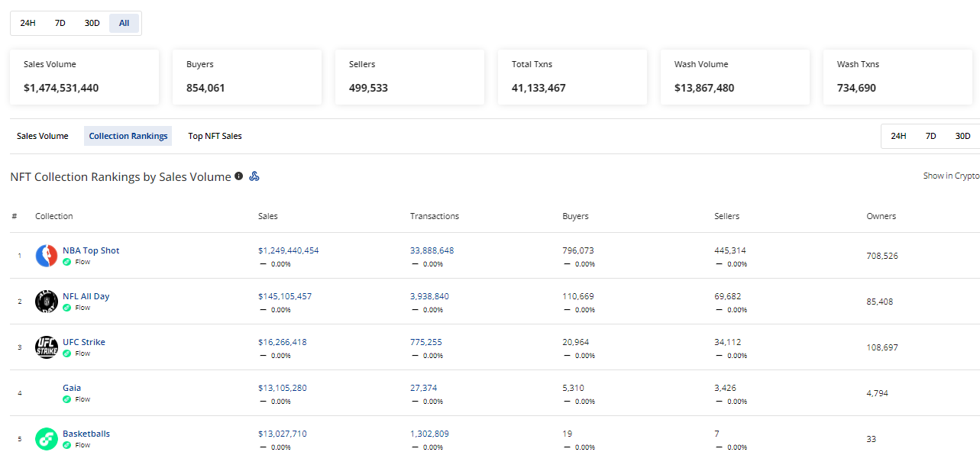This screenshot has width=980, height=455.
Task: Click NBA Top Shot sales value $1,249,440,454
Action: [289, 250]
